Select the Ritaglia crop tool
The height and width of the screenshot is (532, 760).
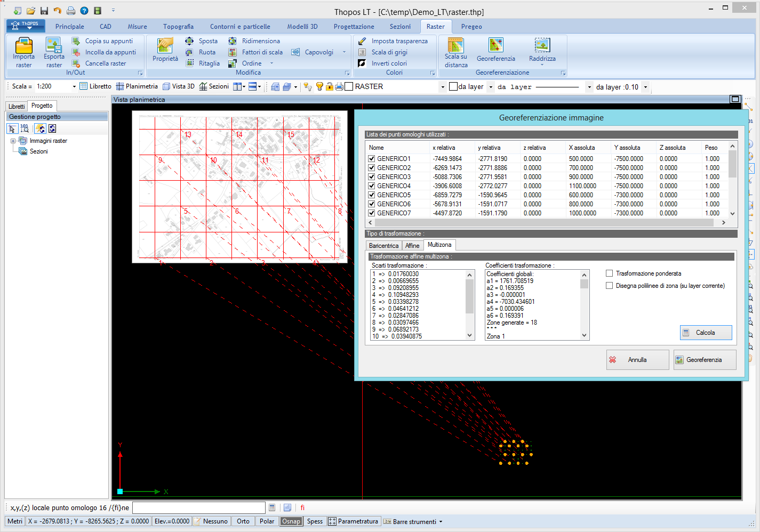(202, 63)
